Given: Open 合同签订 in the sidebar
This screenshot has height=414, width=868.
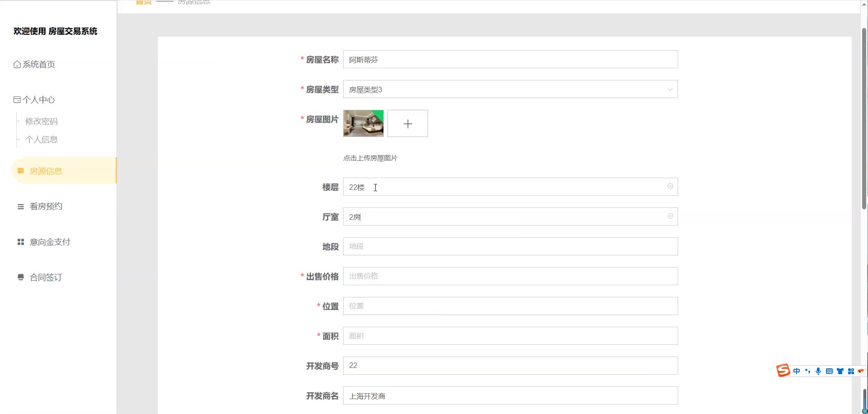Looking at the screenshot, I should (46, 277).
